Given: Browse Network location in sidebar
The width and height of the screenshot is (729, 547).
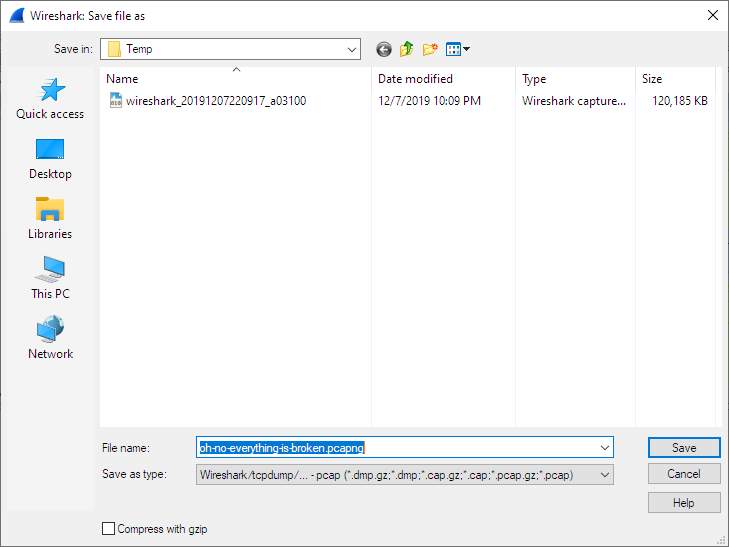Looking at the screenshot, I should (x=50, y=339).
